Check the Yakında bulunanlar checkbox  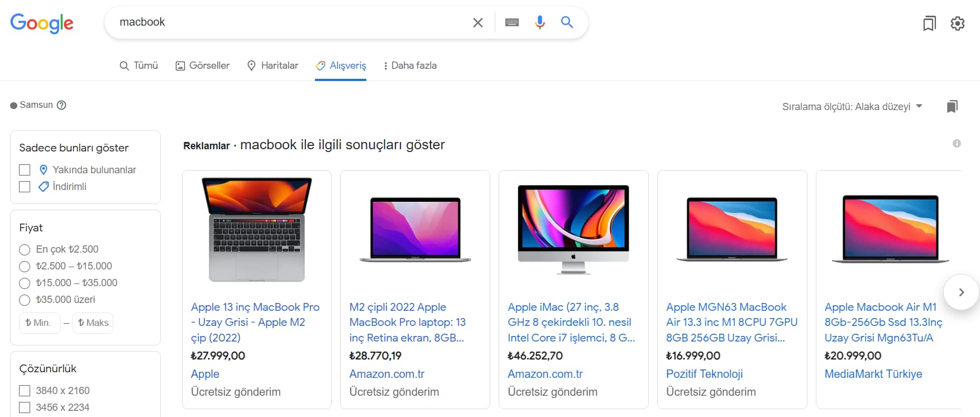[25, 170]
